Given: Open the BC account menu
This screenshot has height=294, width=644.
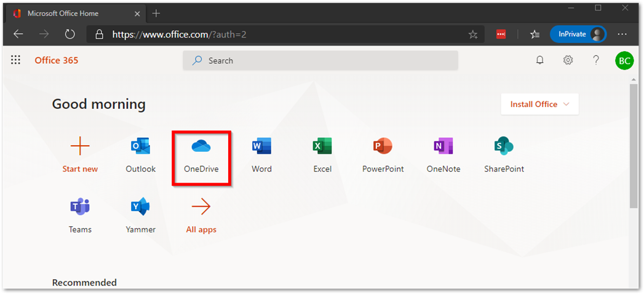Looking at the screenshot, I should (624, 60).
